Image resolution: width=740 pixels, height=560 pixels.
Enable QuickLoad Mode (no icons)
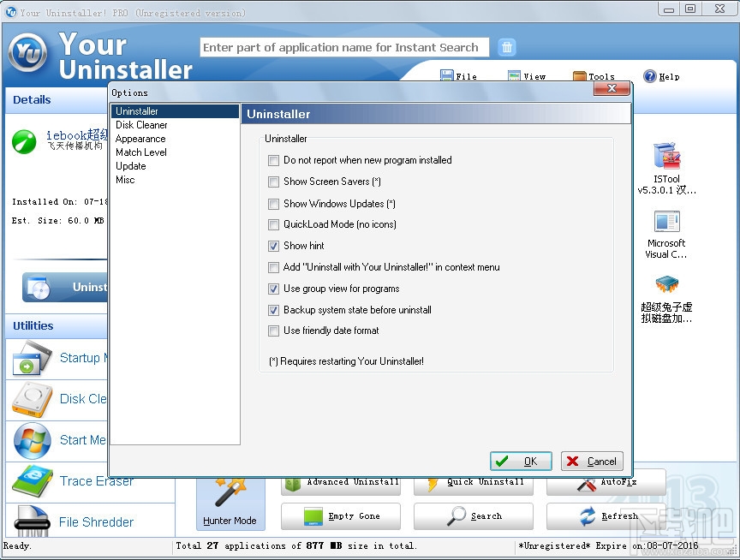pos(274,224)
